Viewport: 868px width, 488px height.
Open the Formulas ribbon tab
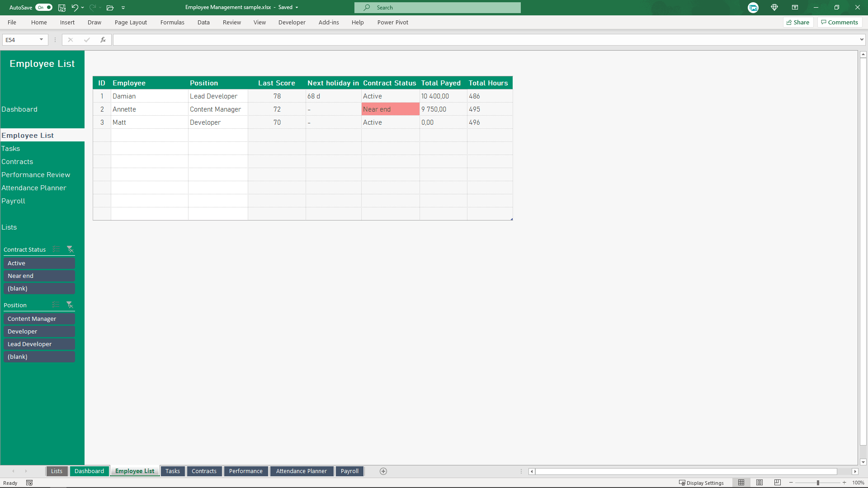(172, 22)
